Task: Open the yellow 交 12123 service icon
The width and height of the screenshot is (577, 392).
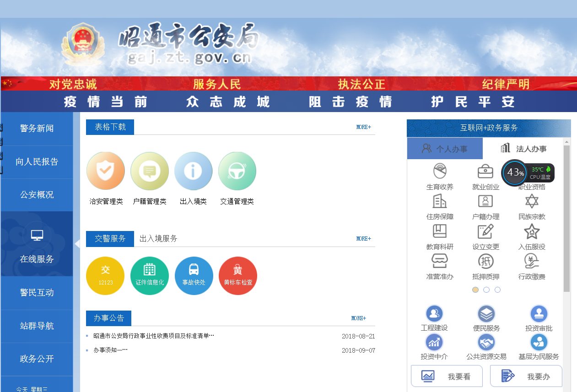Action: point(105,276)
